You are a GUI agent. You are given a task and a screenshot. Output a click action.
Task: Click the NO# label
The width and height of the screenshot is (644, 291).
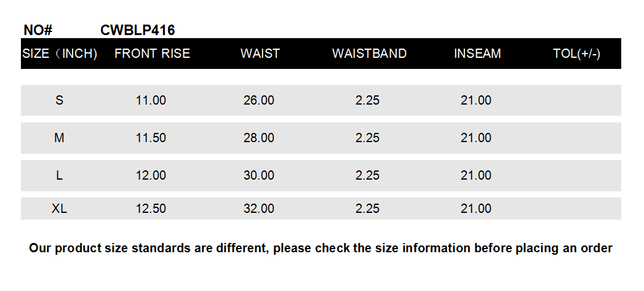(x=38, y=30)
